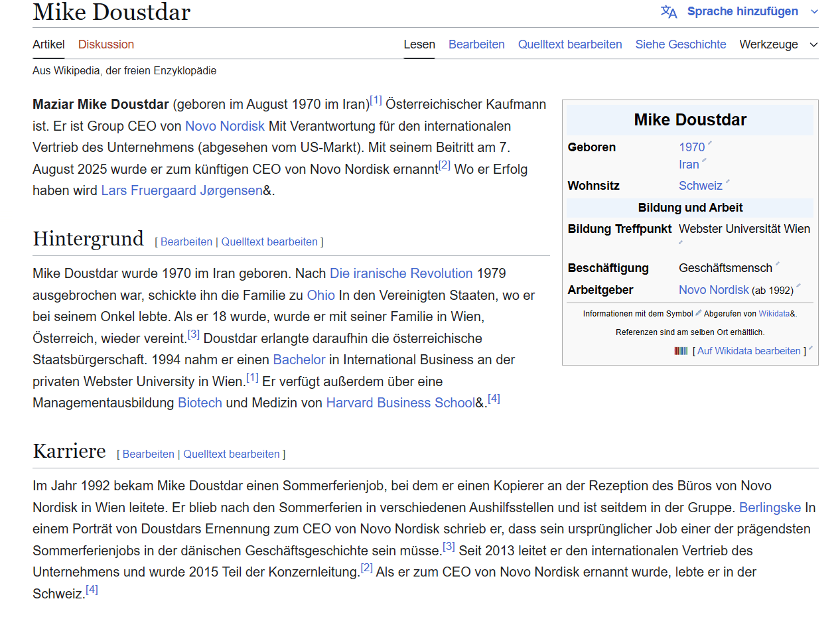
Task: Open the Novo Nordisk link in the Arbeitgeber row
Action: tap(714, 290)
